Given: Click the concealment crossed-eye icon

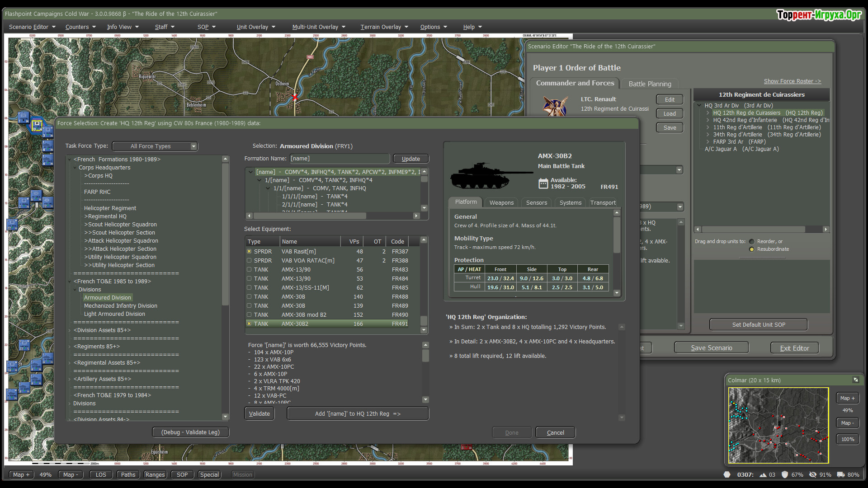Looking at the screenshot, I should point(813,475).
